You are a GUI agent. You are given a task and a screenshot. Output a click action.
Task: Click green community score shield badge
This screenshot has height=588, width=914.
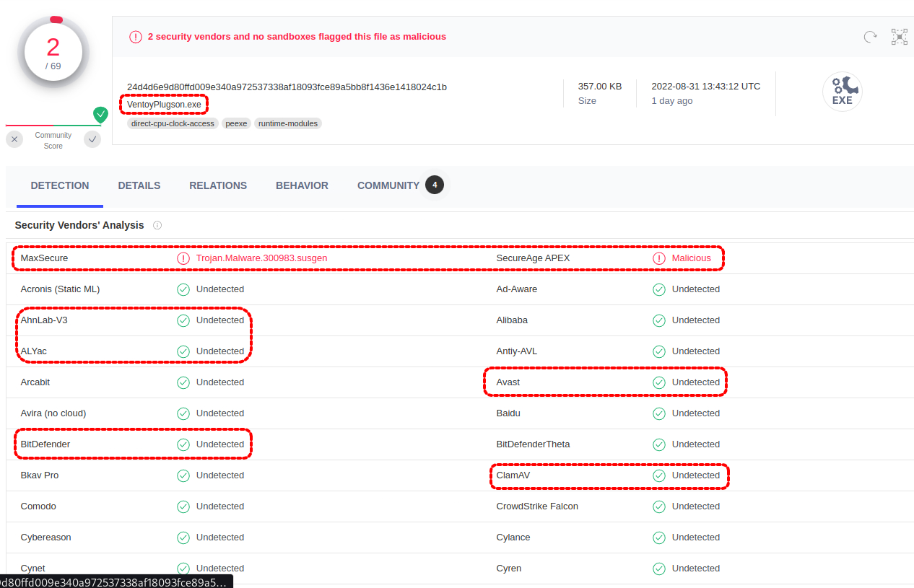[x=100, y=114]
